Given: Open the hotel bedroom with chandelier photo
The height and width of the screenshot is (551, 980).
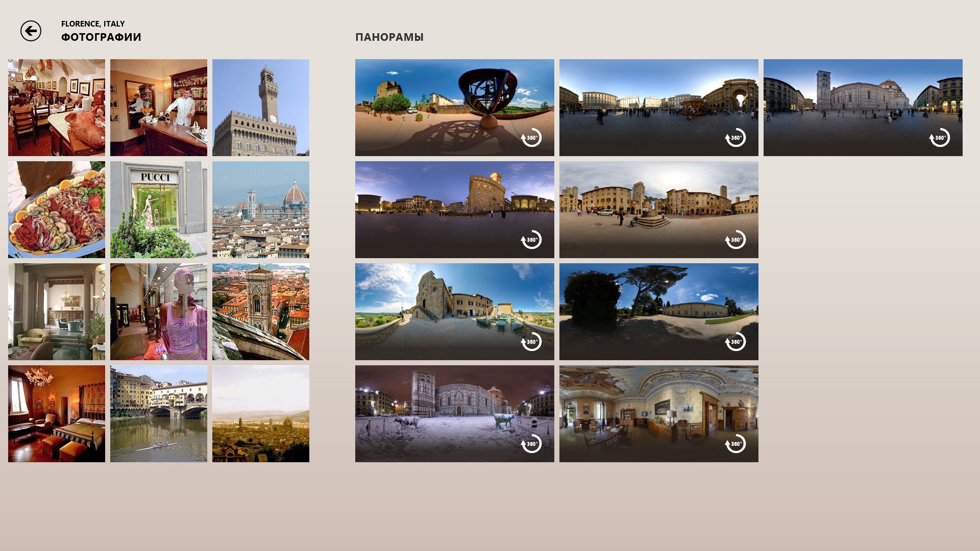Looking at the screenshot, I should tap(57, 414).
